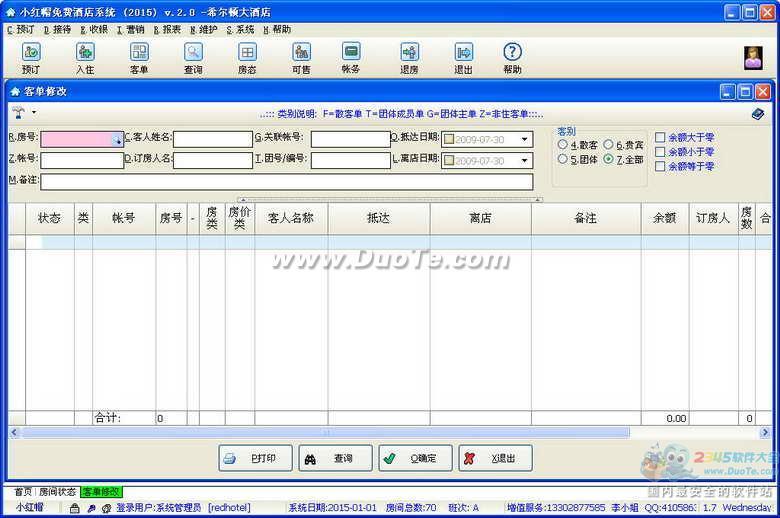Expand the 离店日期 date dropdown
Screen dimensions: 780x518
tap(525, 160)
